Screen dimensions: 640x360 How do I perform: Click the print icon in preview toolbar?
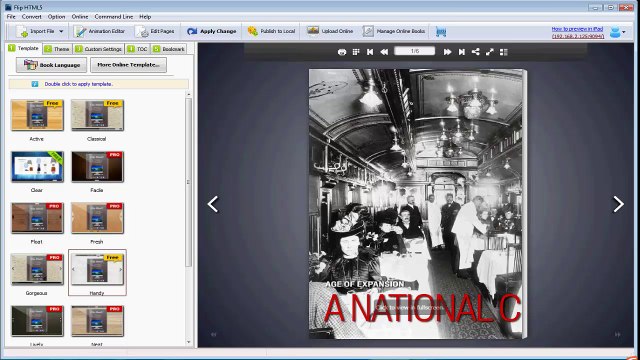342,52
